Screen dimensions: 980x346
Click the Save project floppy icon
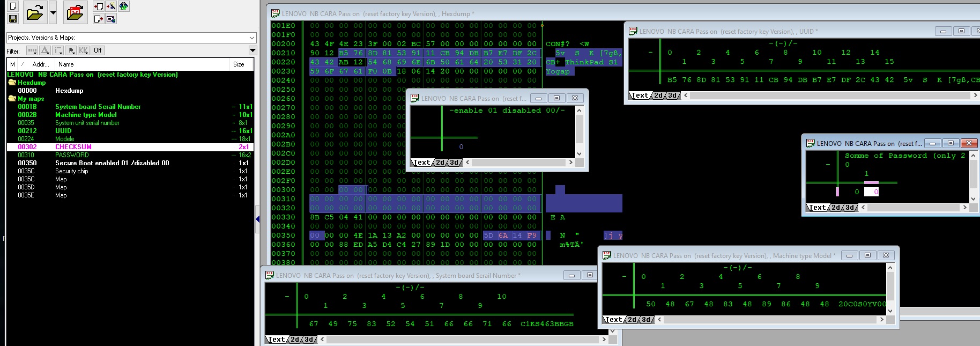(x=13, y=19)
